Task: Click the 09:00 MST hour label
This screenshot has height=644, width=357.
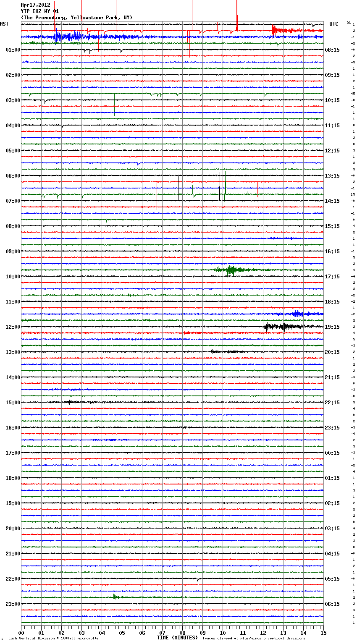Action: 13,251
